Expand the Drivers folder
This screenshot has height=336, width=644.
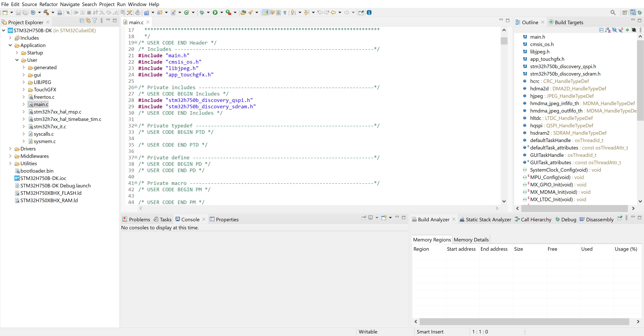pos(10,149)
